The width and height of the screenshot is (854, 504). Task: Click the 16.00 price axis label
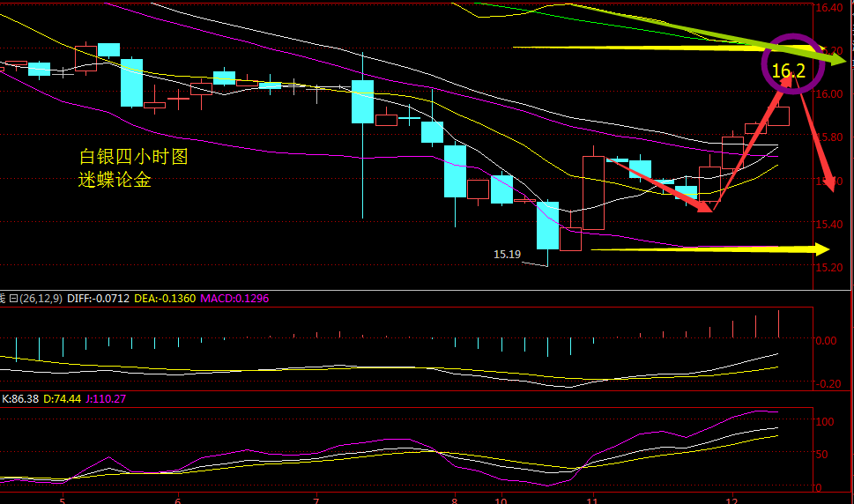coord(830,94)
